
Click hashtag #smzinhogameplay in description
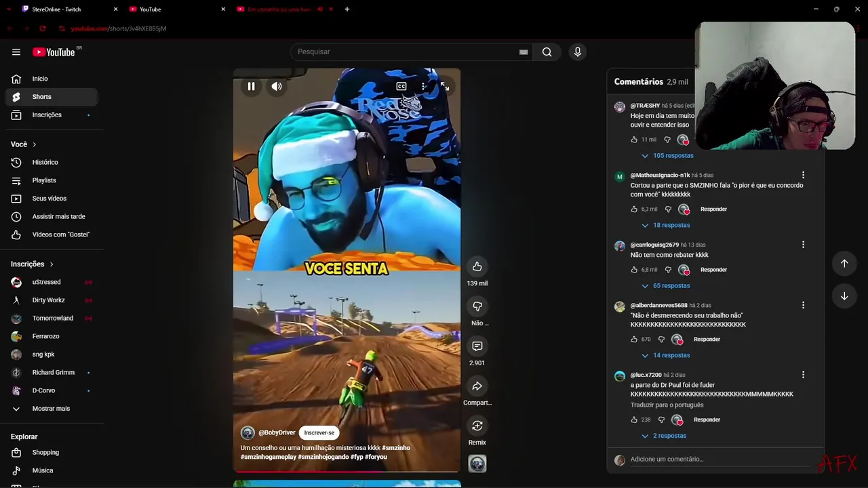pyautogui.click(x=269, y=457)
